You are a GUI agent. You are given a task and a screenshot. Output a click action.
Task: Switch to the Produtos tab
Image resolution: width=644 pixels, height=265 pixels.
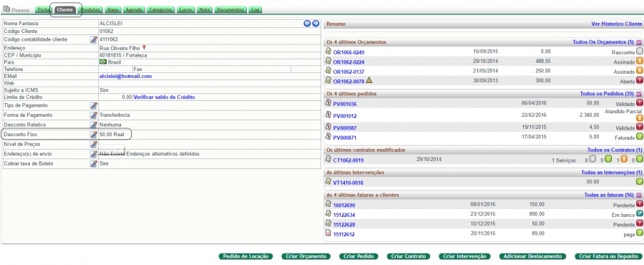pos(90,9)
